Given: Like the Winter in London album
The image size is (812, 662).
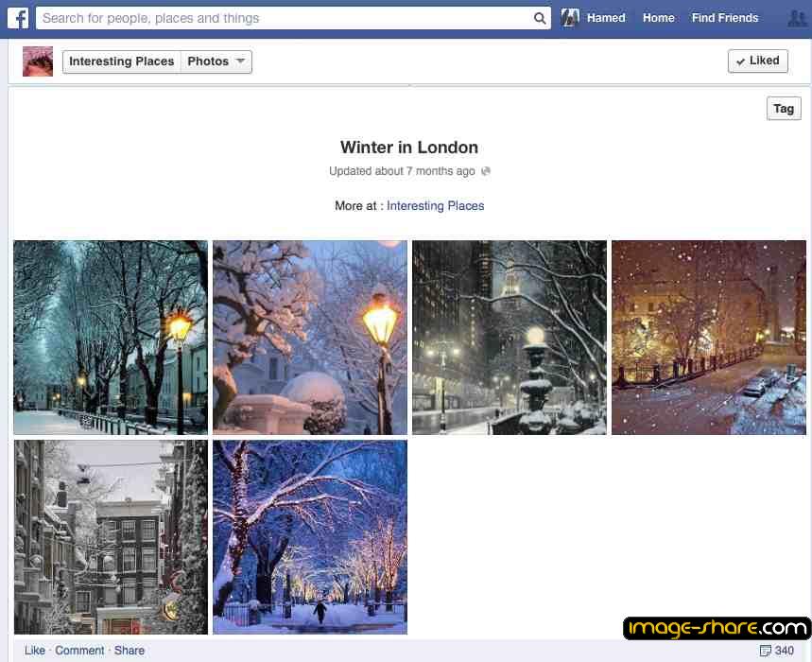Looking at the screenshot, I should [x=35, y=651].
